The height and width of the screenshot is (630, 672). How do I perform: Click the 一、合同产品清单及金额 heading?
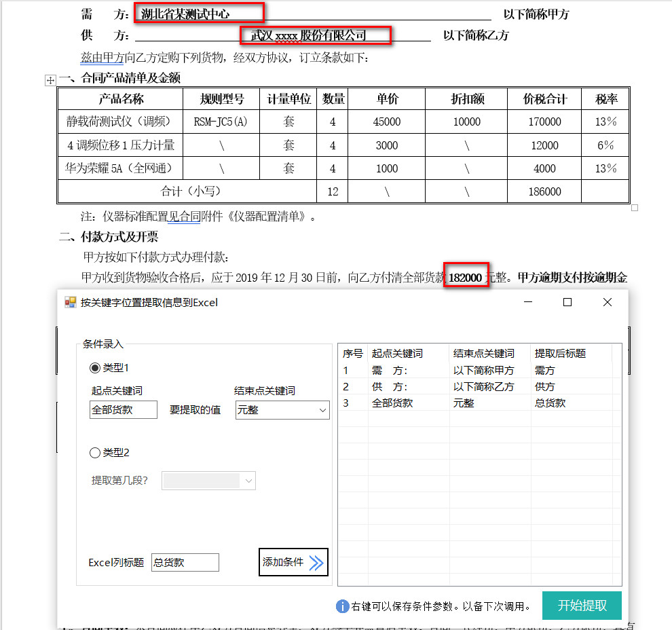pyautogui.click(x=119, y=78)
